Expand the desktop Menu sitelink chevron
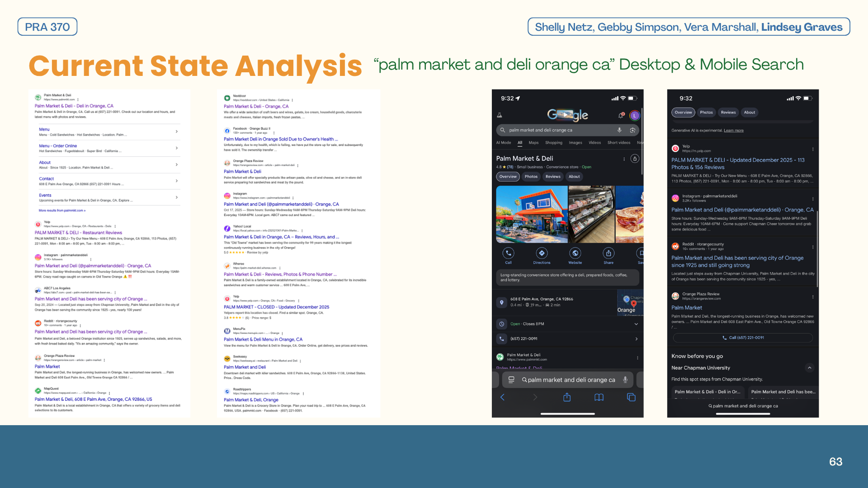 tap(177, 131)
